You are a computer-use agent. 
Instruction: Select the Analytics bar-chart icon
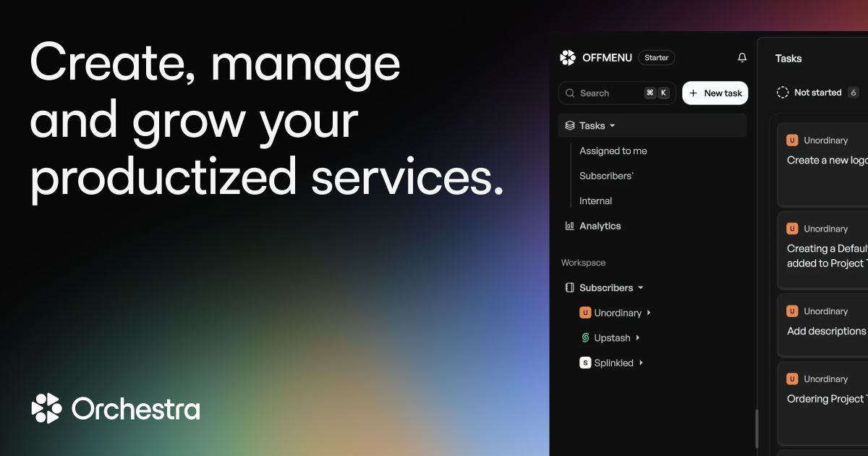[569, 225]
